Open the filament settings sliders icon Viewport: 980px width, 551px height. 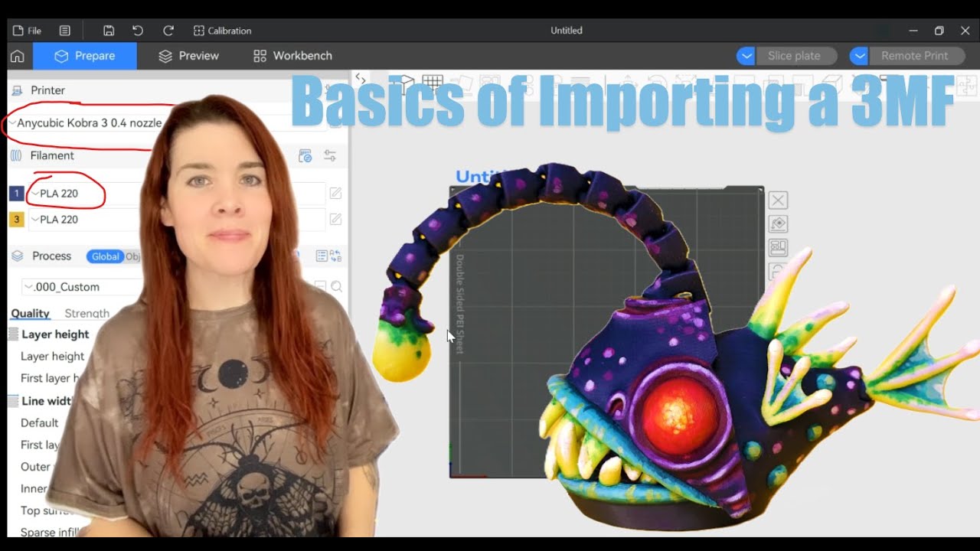click(330, 156)
